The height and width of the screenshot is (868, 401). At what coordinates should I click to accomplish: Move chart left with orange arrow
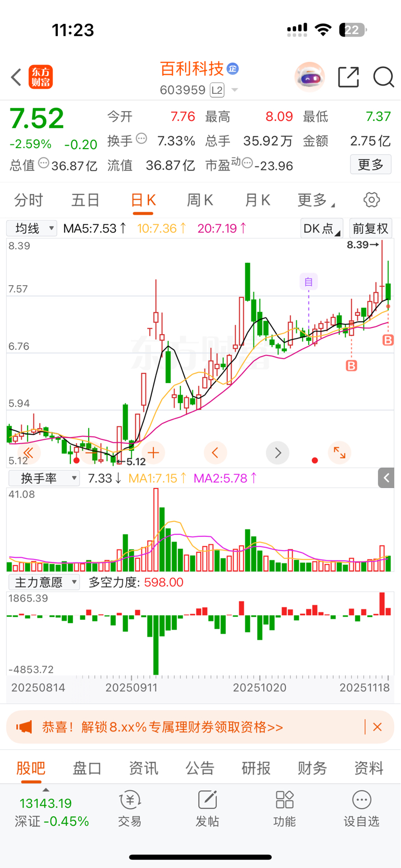[215, 453]
